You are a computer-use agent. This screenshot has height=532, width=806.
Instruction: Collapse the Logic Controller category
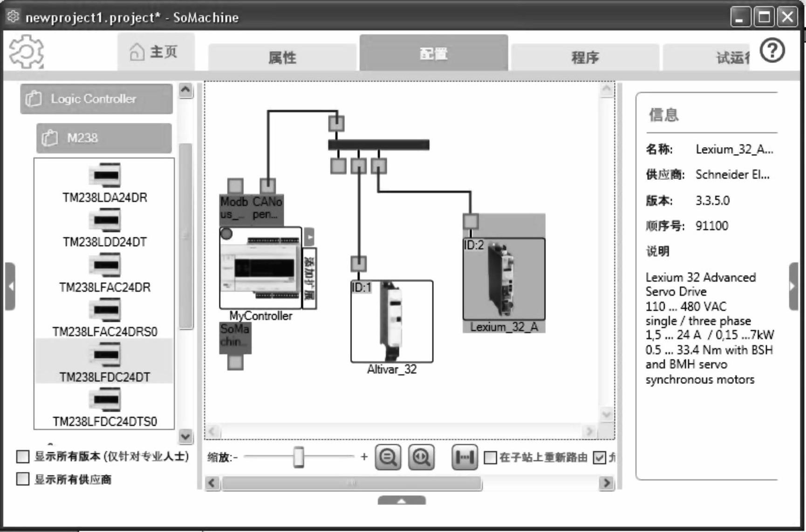(x=96, y=99)
